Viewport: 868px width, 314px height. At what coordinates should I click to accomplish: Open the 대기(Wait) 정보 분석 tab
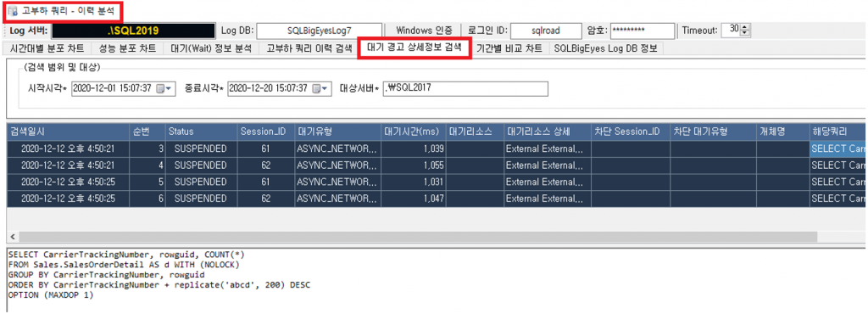pos(211,48)
